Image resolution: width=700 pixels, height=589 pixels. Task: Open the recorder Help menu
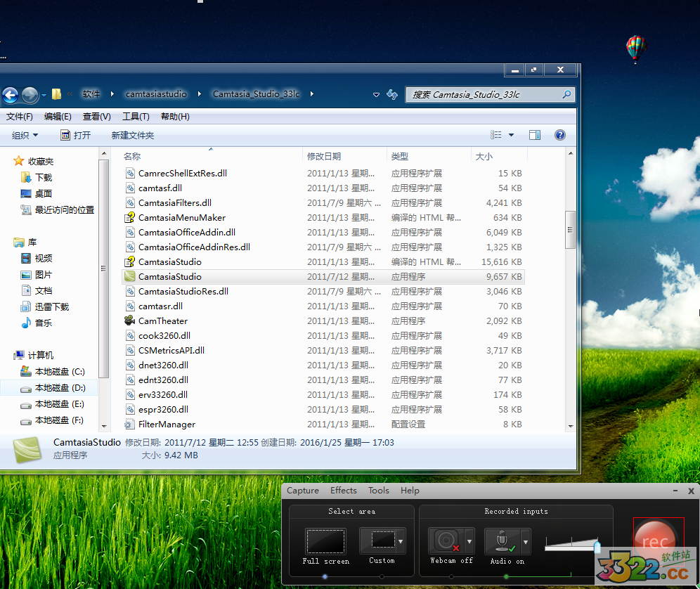(x=410, y=491)
